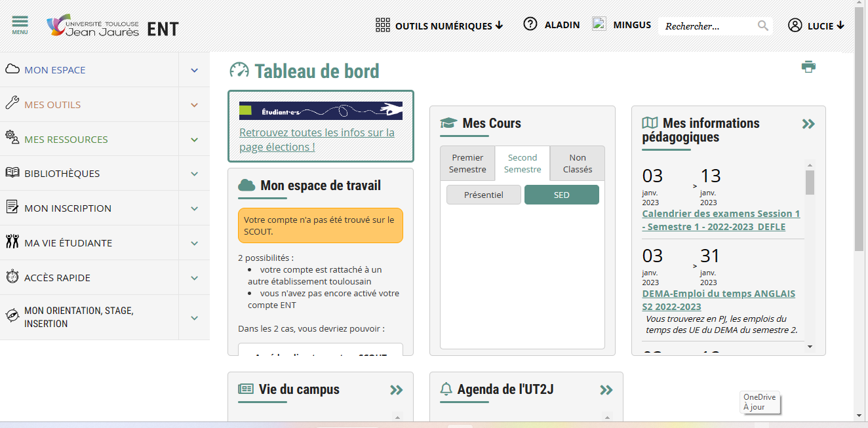Select the Présentiel course mode
868x428 pixels.
coord(484,195)
